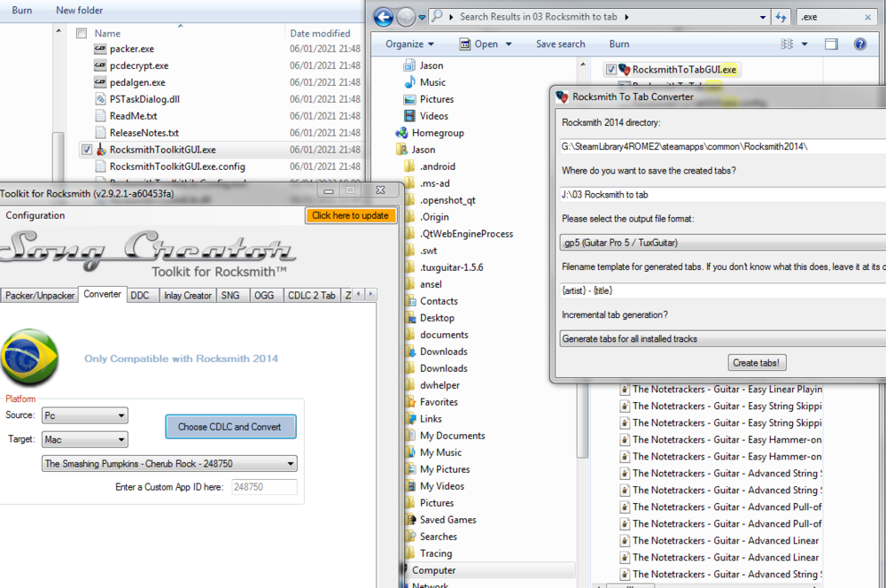Select the pedalgen.exe file icon
The height and width of the screenshot is (588, 886).
tap(100, 82)
